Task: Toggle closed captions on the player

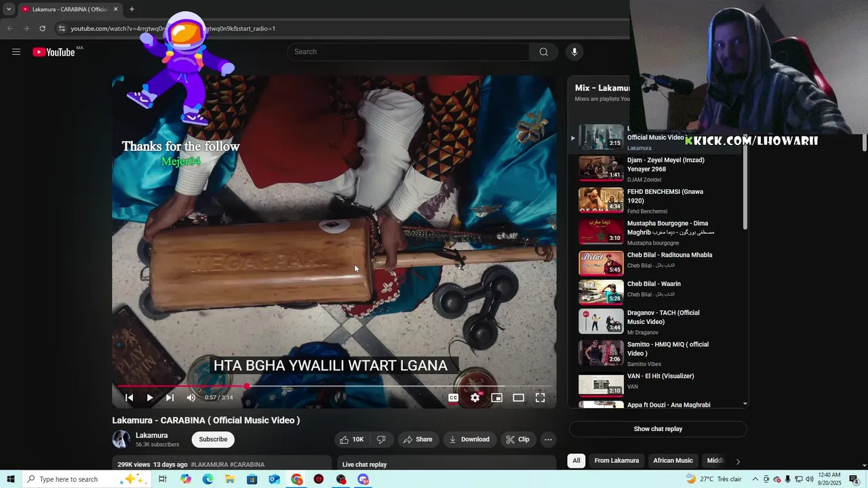Action: 454,398
